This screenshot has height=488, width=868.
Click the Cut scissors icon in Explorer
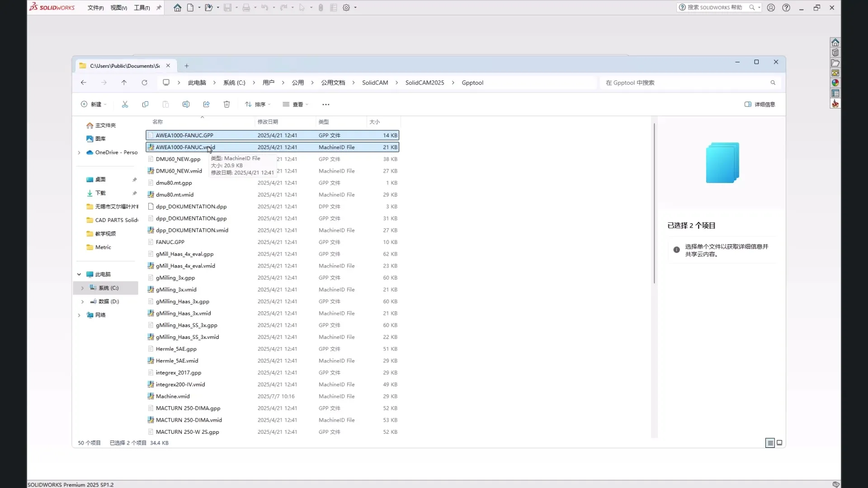125,104
